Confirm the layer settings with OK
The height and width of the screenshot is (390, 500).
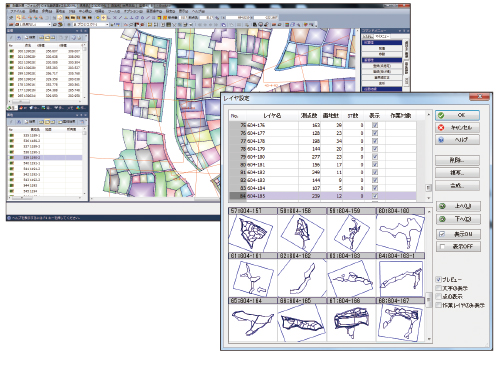(457, 115)
